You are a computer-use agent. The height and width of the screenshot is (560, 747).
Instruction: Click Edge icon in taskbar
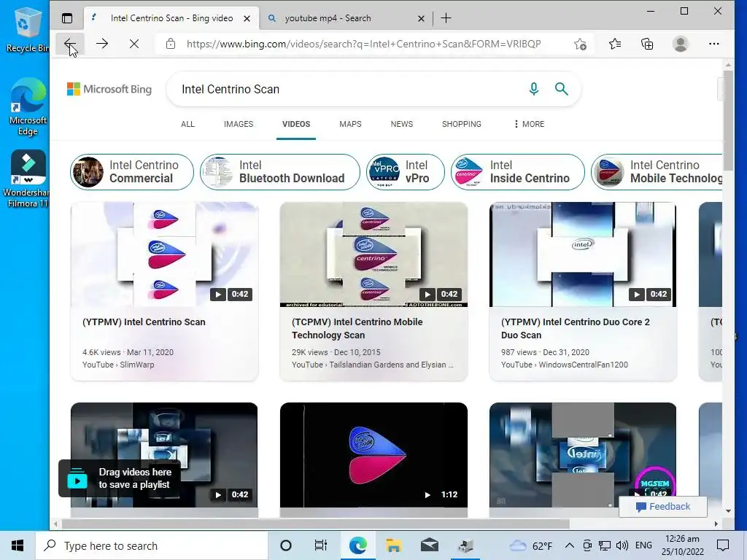(x=357, y=545)
